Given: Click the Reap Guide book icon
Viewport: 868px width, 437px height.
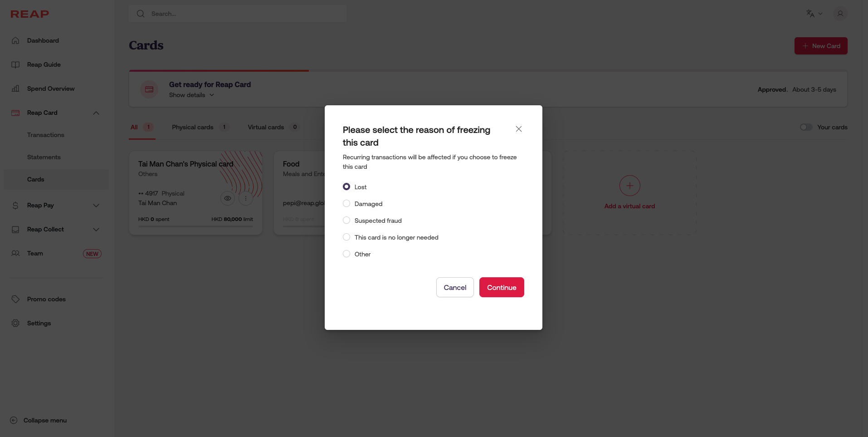Looking at the screenshot, I should (15, 64).
